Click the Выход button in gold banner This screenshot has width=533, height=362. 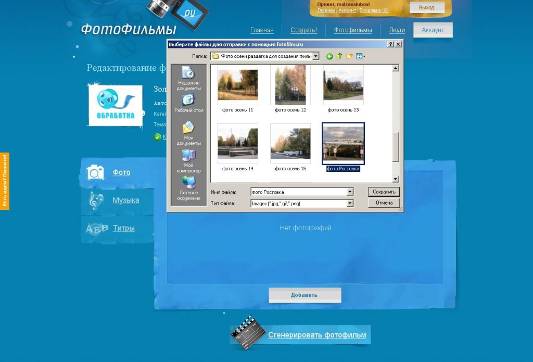[427, 7]
